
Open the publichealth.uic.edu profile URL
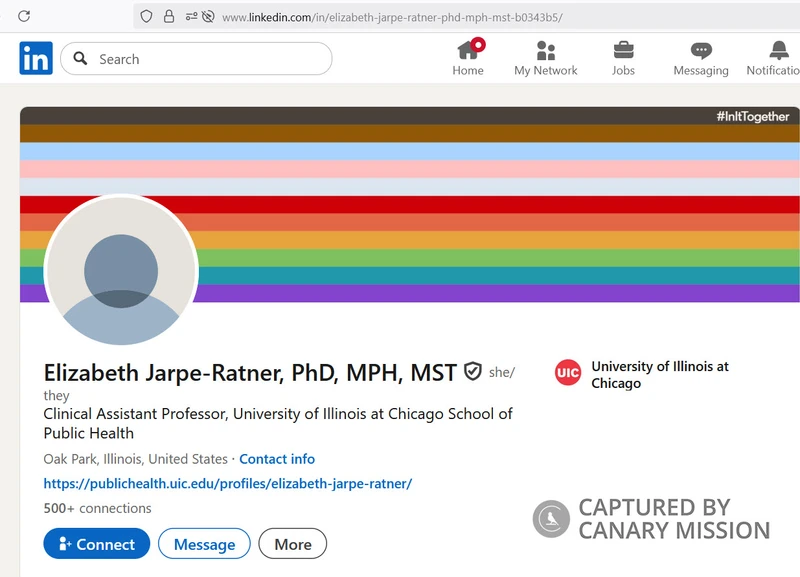point(228,483)
